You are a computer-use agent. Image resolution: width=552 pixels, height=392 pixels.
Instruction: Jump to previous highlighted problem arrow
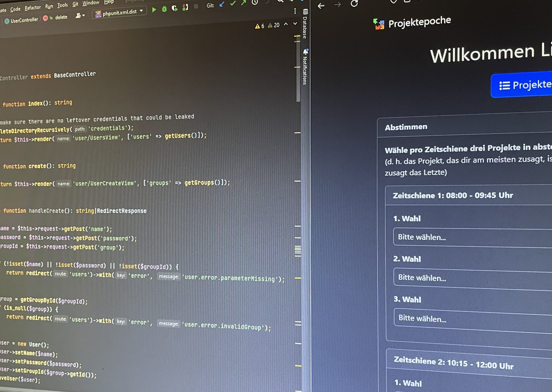click(x=286, y=24)
